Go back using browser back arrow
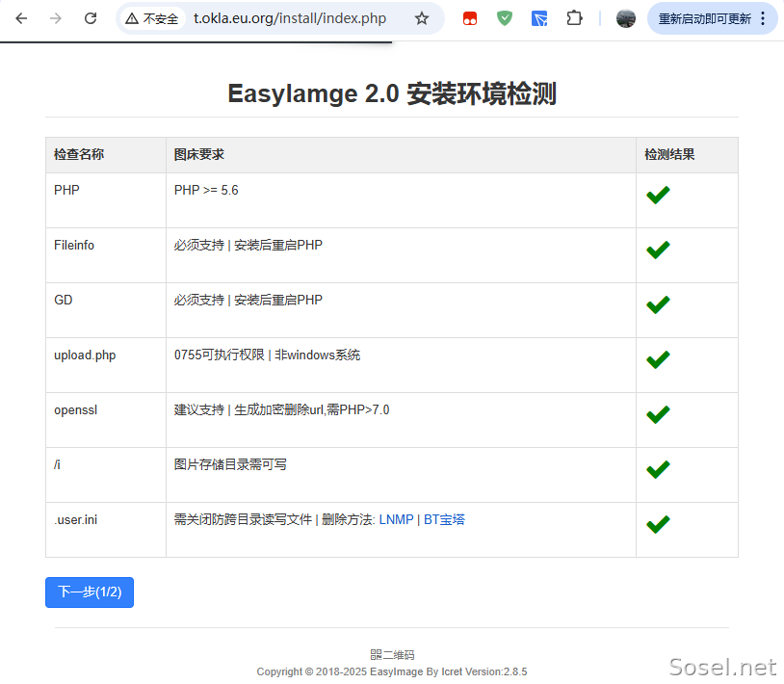This screenshot has width=784, height=684. pyautogui.click(x=21, y=18)
